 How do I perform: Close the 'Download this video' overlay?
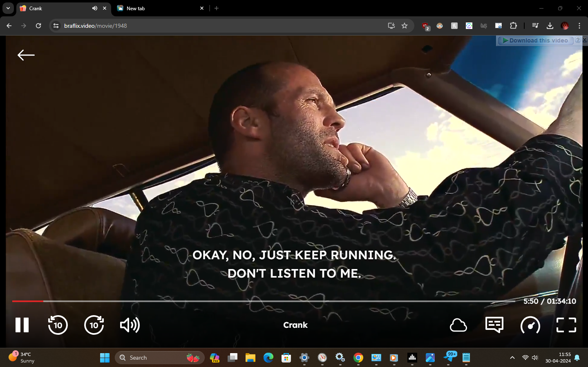(x=585, y=40)
